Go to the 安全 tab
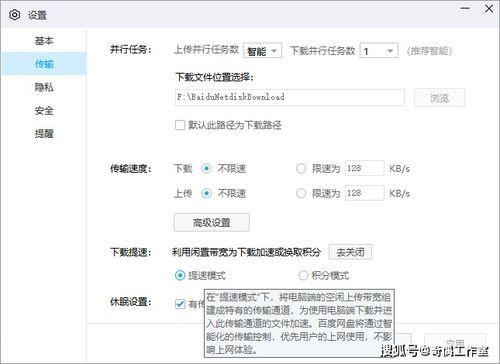This screenshot has height=364, width=500. [x=44, y=110]
